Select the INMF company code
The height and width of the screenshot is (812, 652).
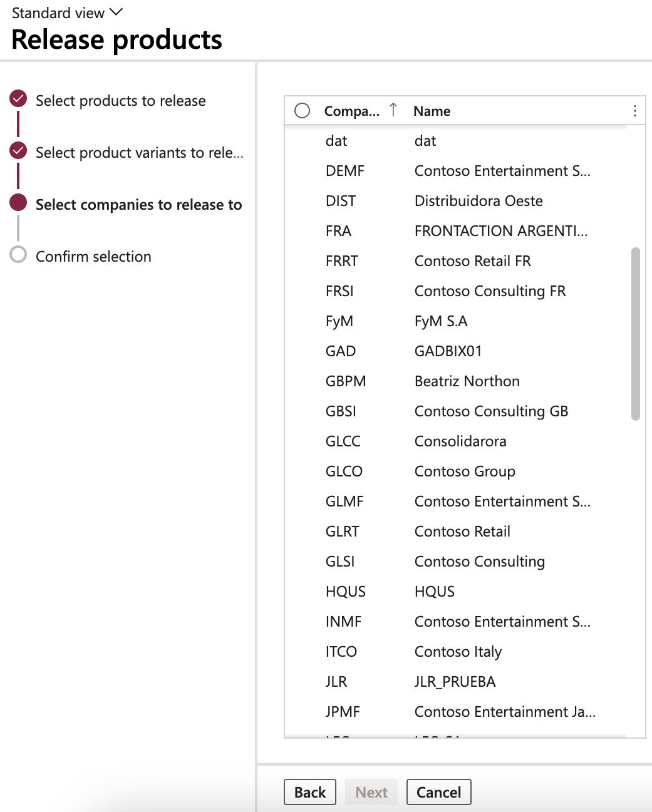pos(343,622)
